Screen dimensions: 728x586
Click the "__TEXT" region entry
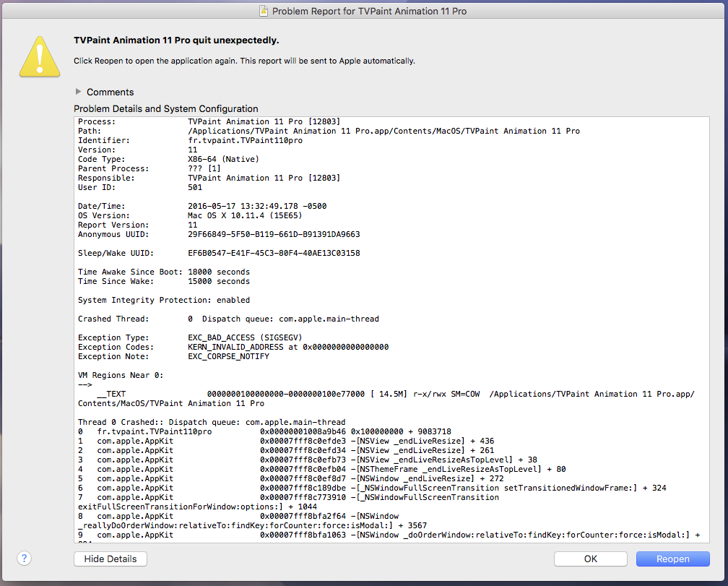[111, 394]
